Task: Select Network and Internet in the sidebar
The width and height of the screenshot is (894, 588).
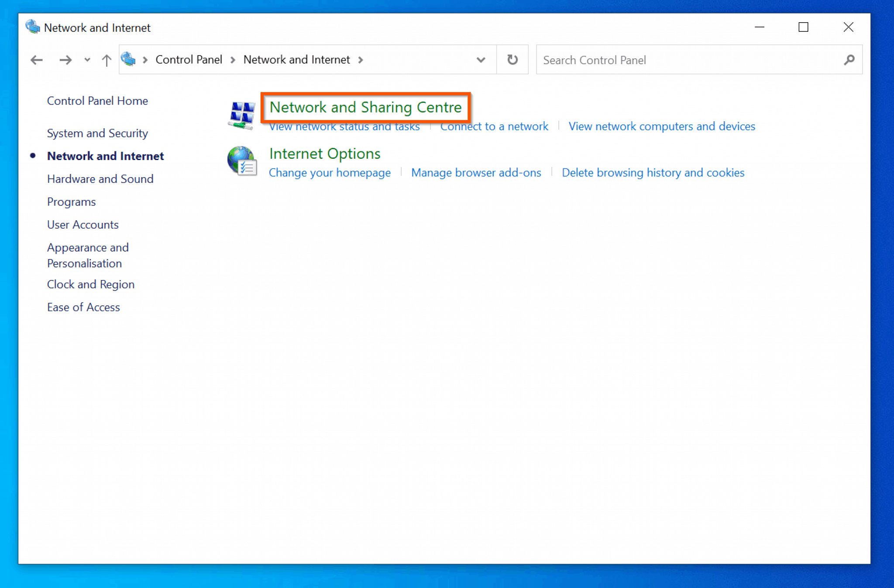Action: [105, 156]
